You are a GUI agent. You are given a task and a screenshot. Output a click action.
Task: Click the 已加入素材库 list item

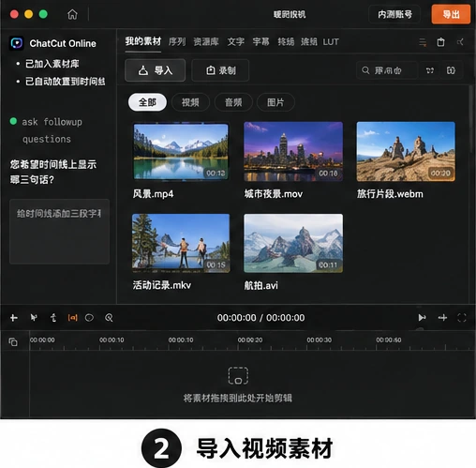pos(52,64)
